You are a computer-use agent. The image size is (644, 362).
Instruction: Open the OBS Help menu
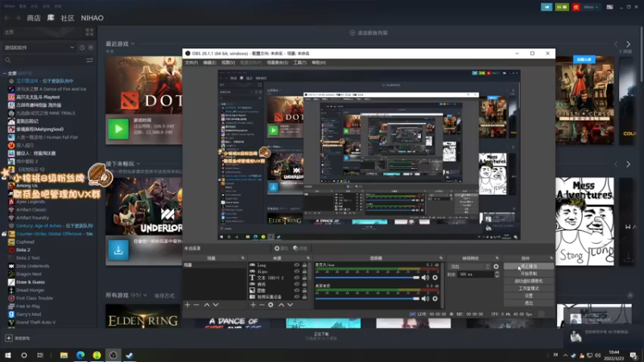(319, 63)
